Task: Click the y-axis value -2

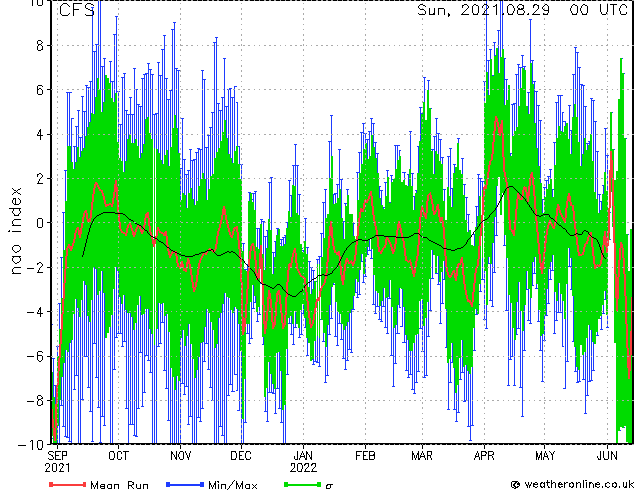Action: coord(35,267)
